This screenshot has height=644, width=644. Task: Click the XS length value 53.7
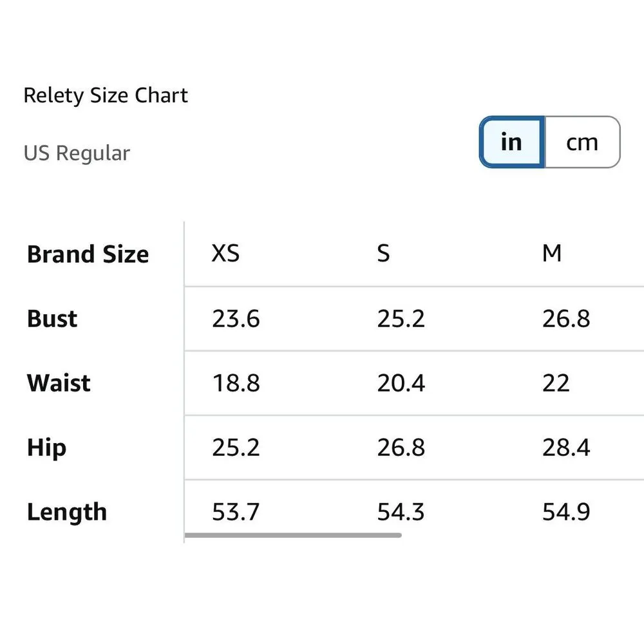point(236,512)
